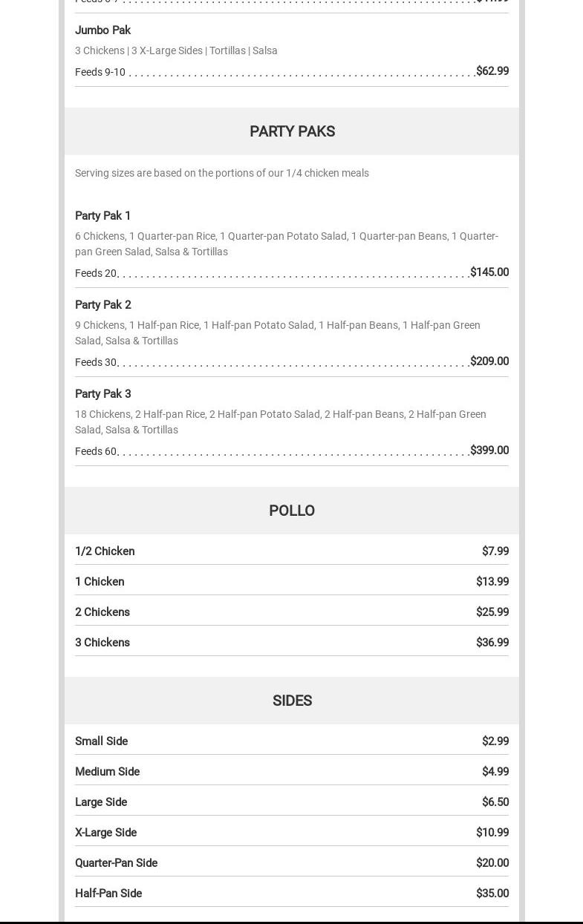Select the Small Side item
The height and width of the screenshot is (924, 583).
tap(101, 741)
